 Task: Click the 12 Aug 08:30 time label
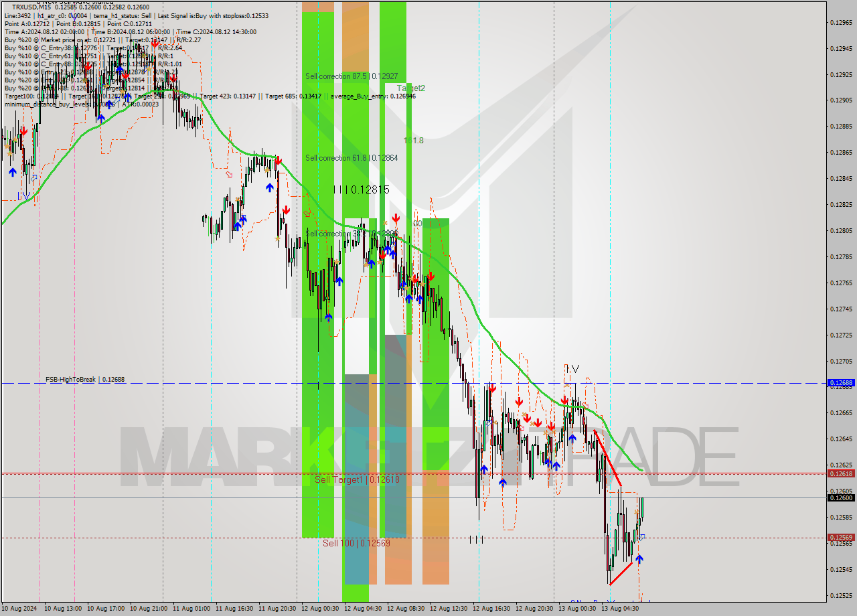click(406, 609)
